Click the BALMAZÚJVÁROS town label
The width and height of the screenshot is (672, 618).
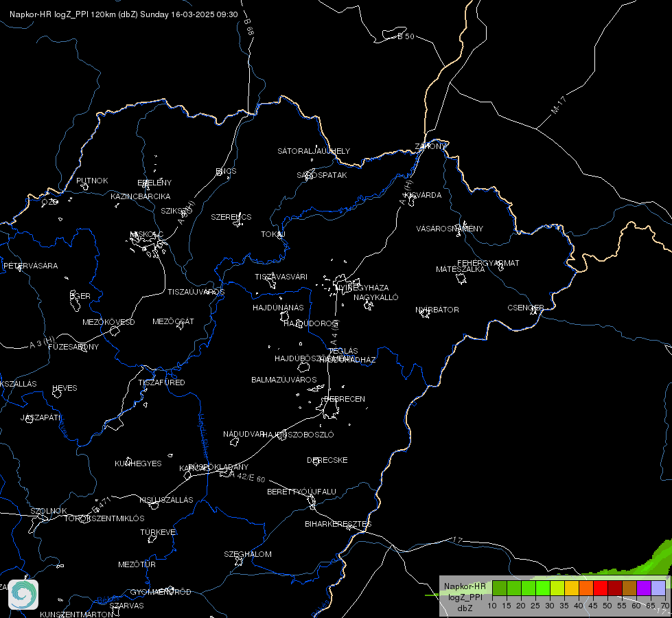(283, 380)
